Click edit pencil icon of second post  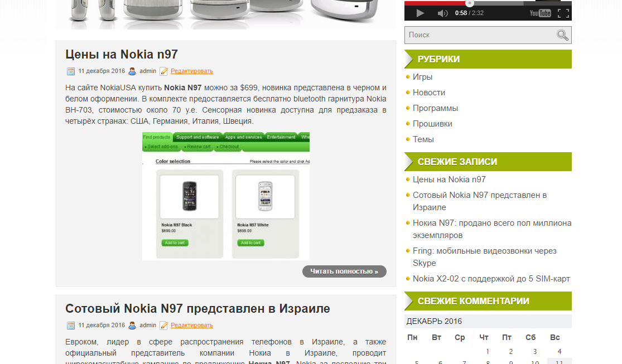coord(163,326)
